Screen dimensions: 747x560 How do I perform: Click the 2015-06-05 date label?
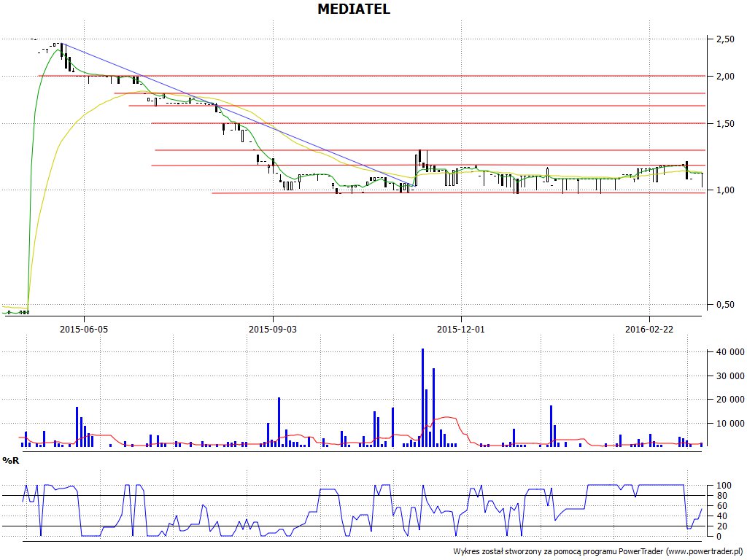(x=84, y=329)
